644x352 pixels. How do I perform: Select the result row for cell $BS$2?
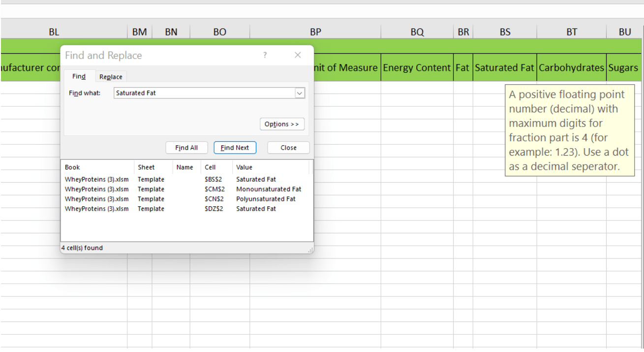186,179
